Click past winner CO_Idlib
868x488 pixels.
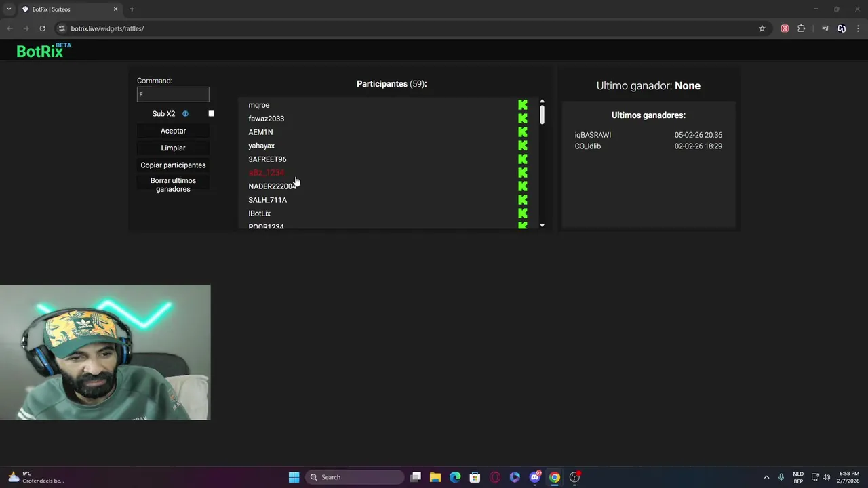[x=588, y=146]
